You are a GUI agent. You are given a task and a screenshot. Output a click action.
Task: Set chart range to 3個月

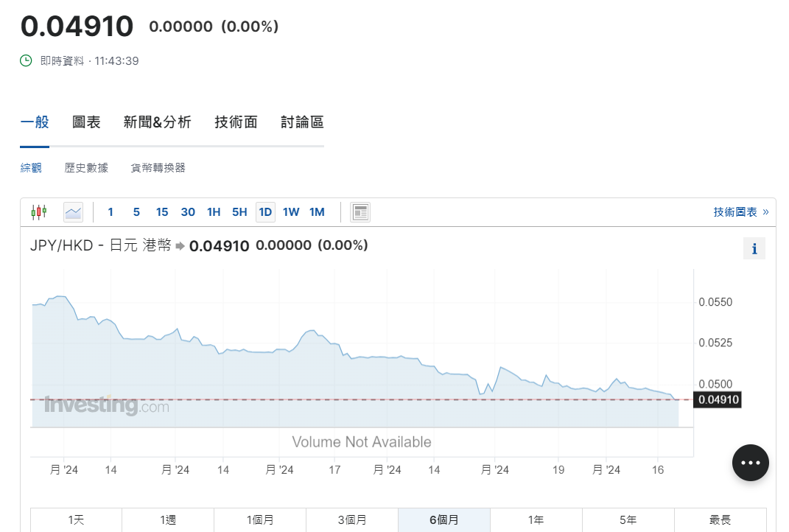coord(351,519)
